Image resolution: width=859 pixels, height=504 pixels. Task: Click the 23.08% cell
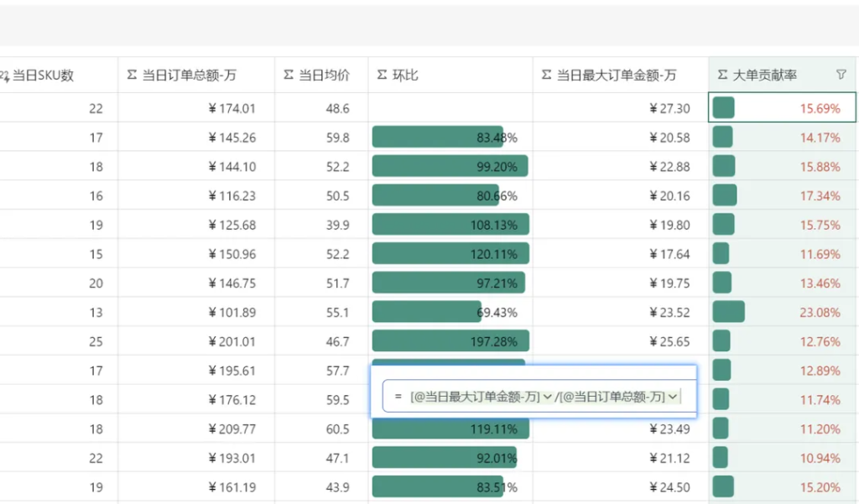[783, 312]
